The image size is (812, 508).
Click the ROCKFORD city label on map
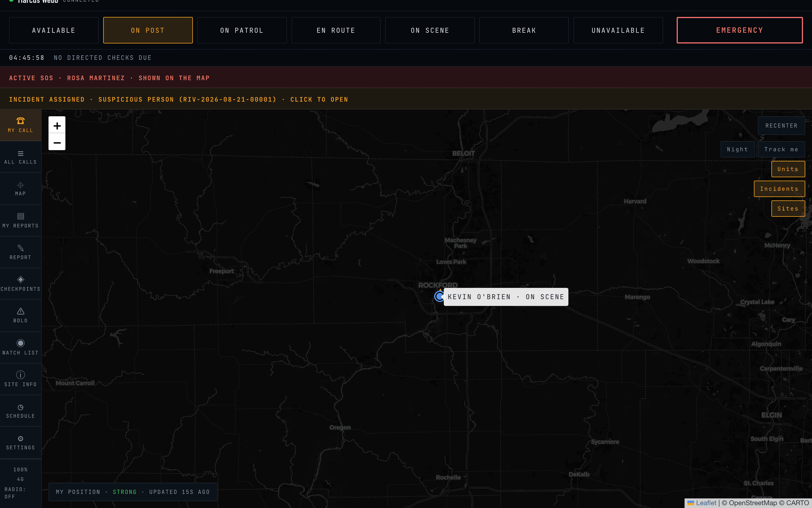(438, 285)
